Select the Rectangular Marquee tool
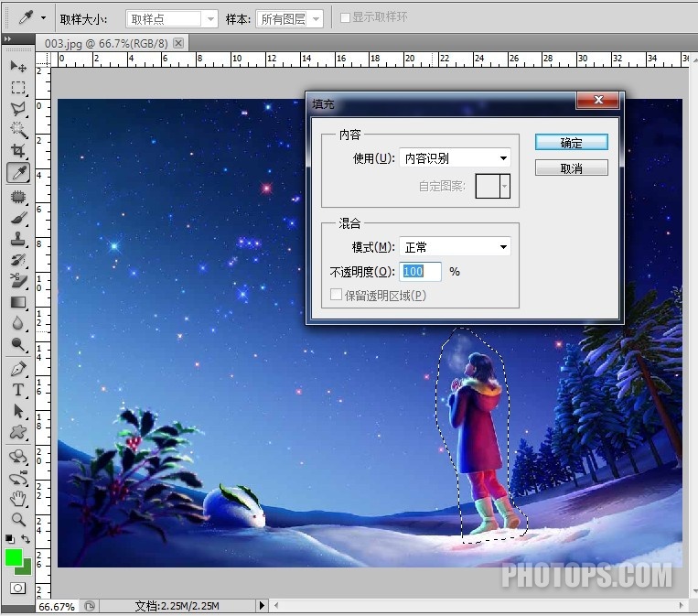Screen dimensions: 698x616 [x=18, y=87]
